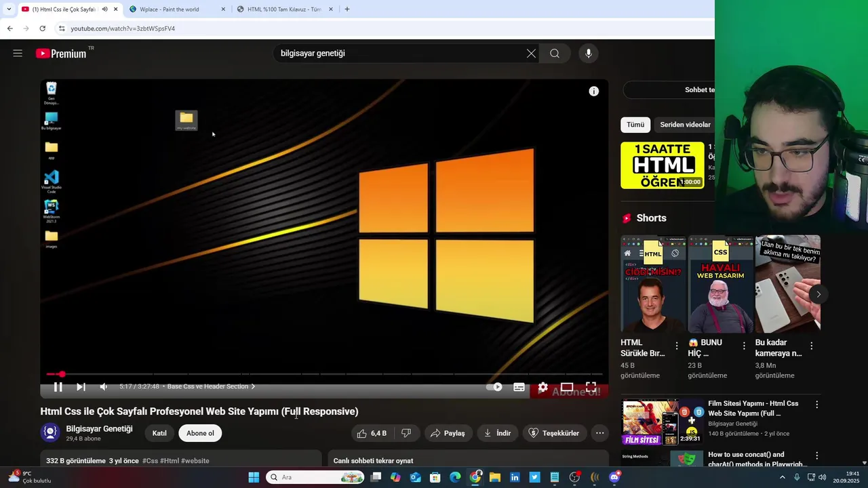Open options for Bu kadar kameraya short
This screenshot has height=488, width=868.
click(811, 346)
